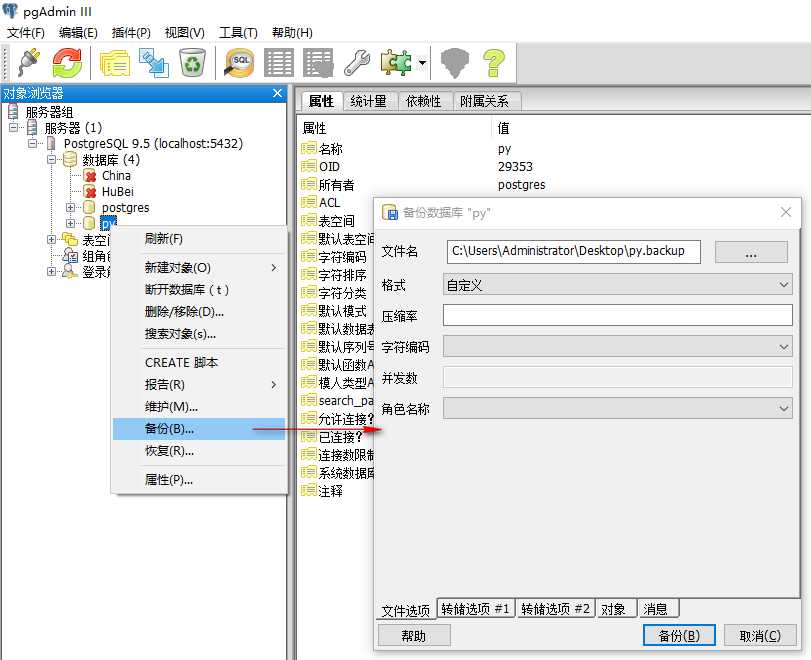Viewport: 811px width, 660px height.
Task: Close the 备份数据库 dialog
Action: [x=786, y=212]
